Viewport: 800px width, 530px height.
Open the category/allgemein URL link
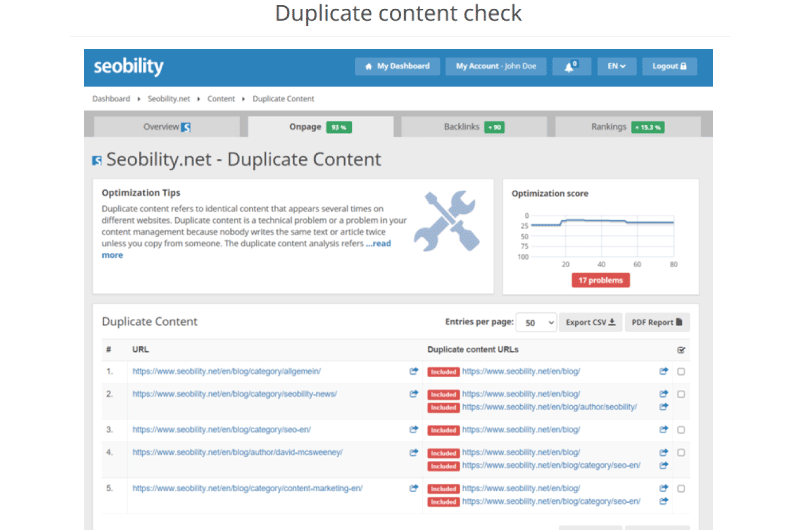coord(227,371)
